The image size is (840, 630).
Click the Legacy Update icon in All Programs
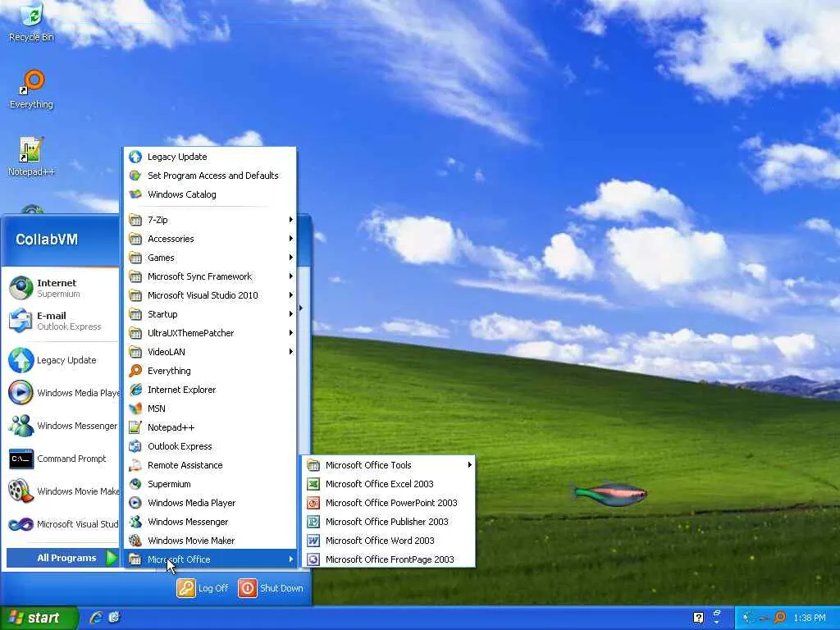[135, 157]
